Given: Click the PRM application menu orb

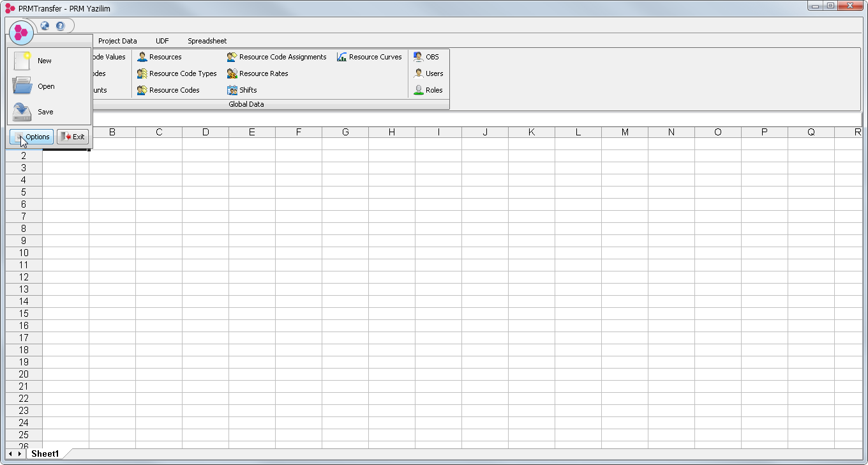Looking at the screenshot, I should point(21,31).
